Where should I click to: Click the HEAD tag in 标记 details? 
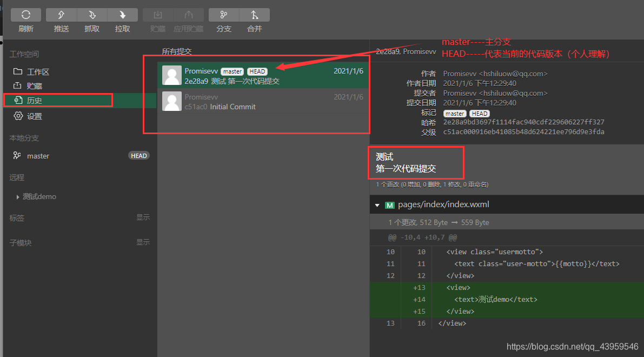point(480,114)
